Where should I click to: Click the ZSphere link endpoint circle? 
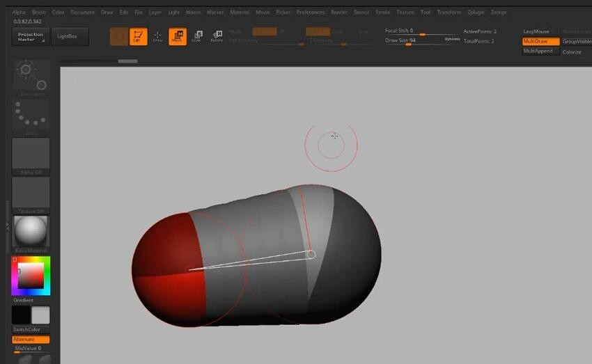(311, 255)
